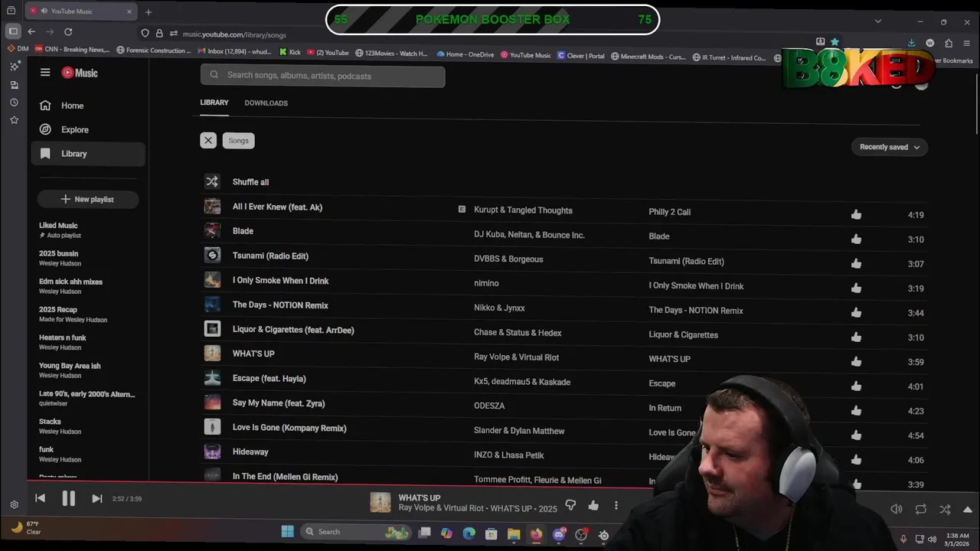This screenshot has height=551, width=980.
Task: Open the CNN - Breaking News bookmark
Action: pyautogui.click(x=72, y=50)
